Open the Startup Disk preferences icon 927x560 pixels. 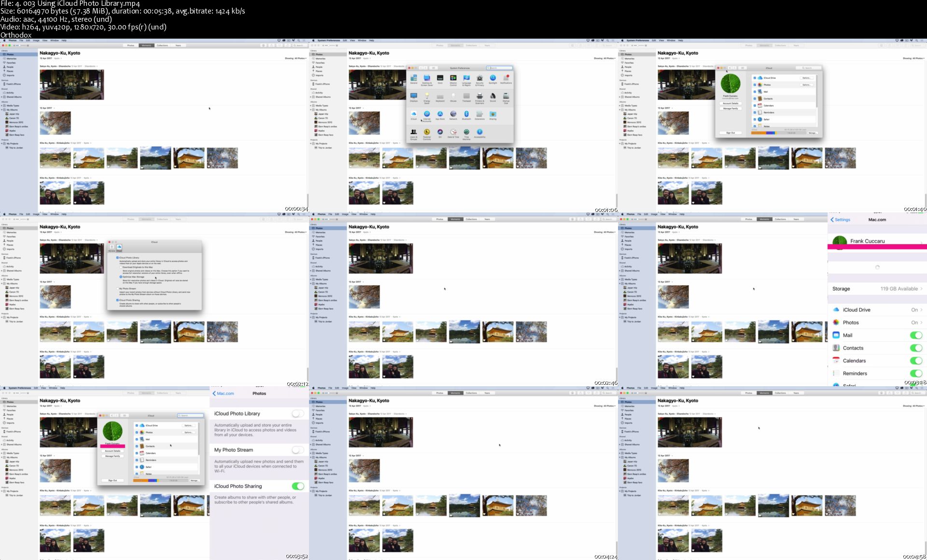(x=506, y=97)
